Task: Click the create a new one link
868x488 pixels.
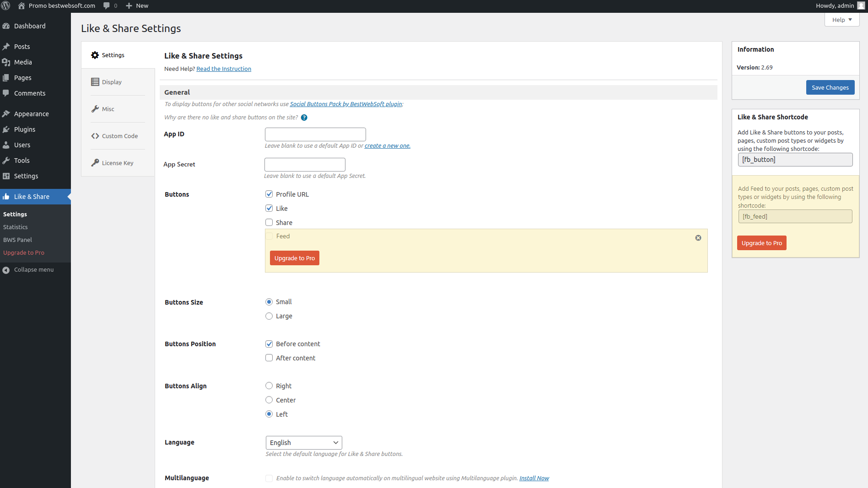Action: coord(388,146)
